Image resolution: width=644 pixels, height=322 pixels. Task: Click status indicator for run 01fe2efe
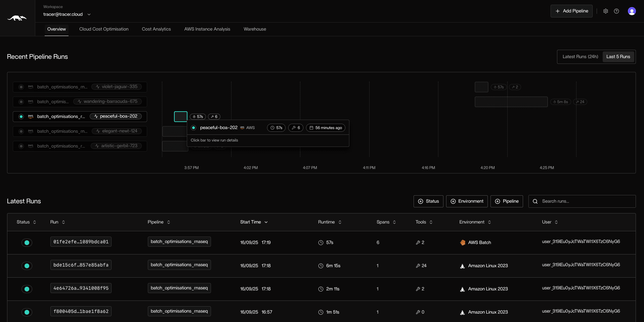pos(27,243)
